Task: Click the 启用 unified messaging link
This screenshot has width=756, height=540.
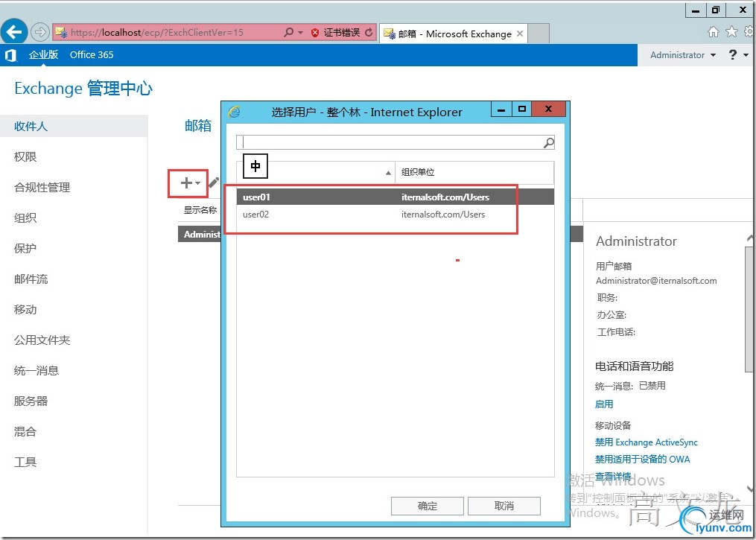Action: click(x=604, y=404)
